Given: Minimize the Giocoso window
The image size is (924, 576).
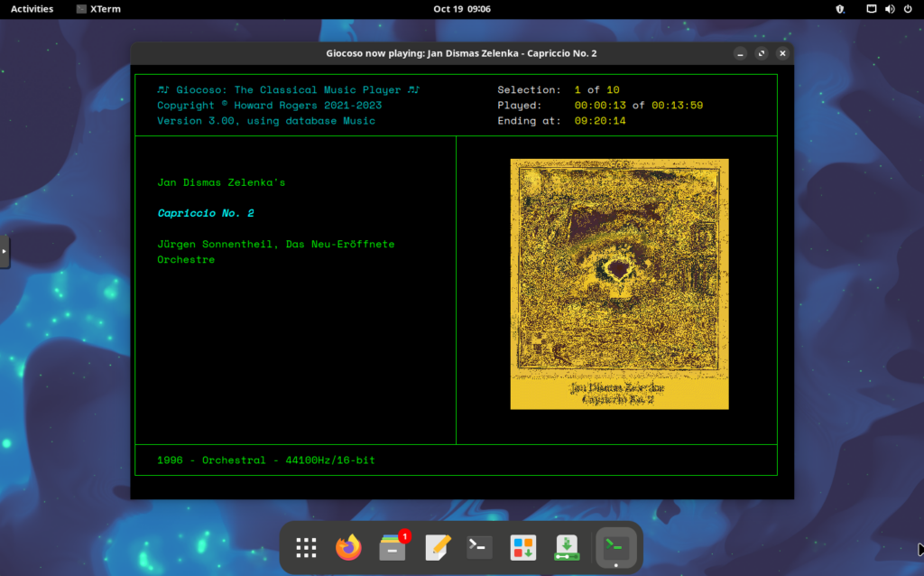Looking at the screenshot, I should (x=740, y=53).
